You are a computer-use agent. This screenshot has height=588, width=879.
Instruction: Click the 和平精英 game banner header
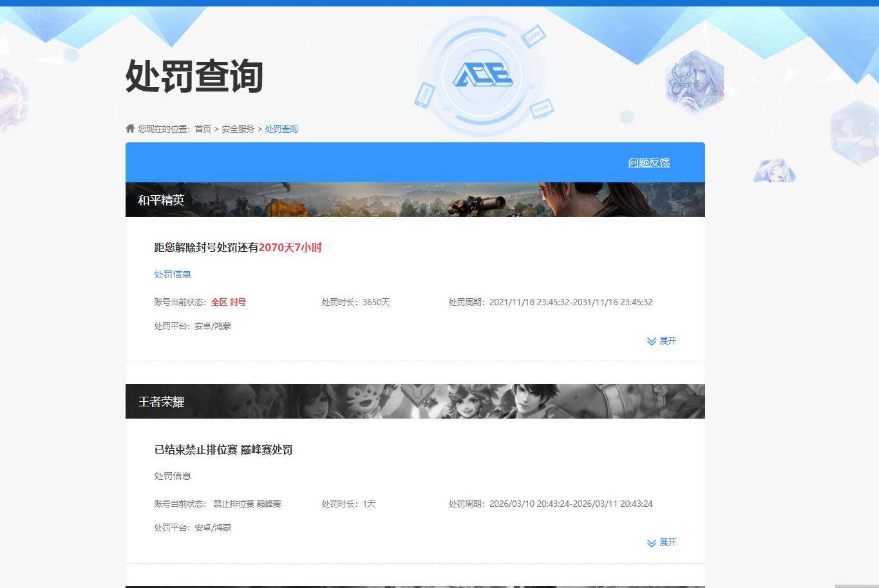[x=162, y=200]
